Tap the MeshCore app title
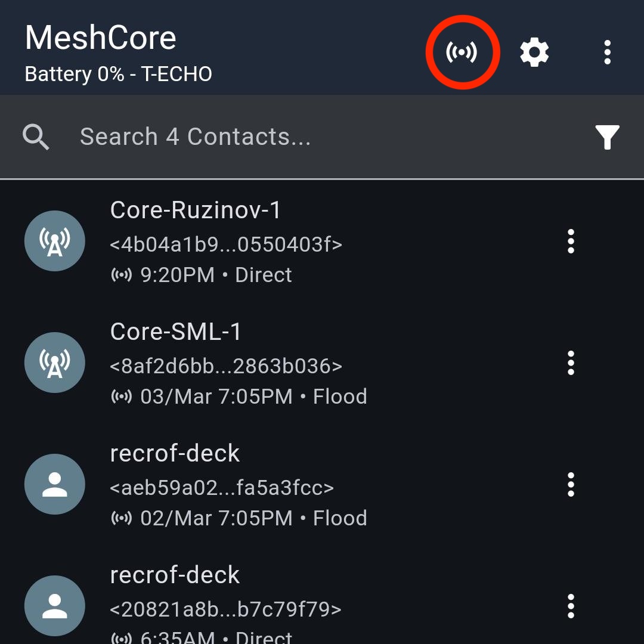644x644 pixels. click(x=101, y=38)
